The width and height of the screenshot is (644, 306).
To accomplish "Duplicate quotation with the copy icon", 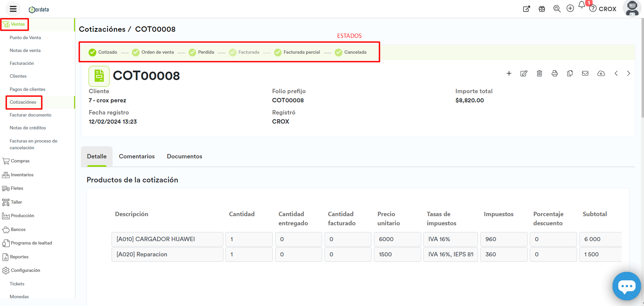I will 570,74.
